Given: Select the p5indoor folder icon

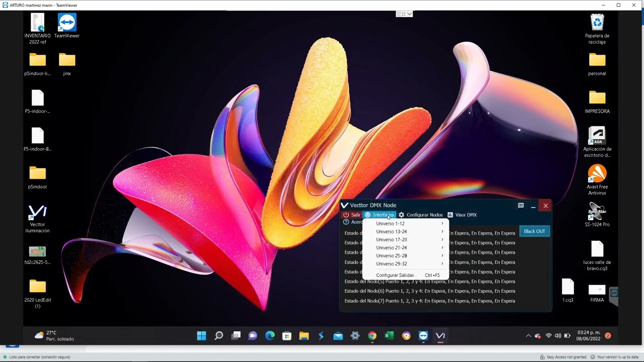Looking at the screenshot, I should [x=38, y=177].
